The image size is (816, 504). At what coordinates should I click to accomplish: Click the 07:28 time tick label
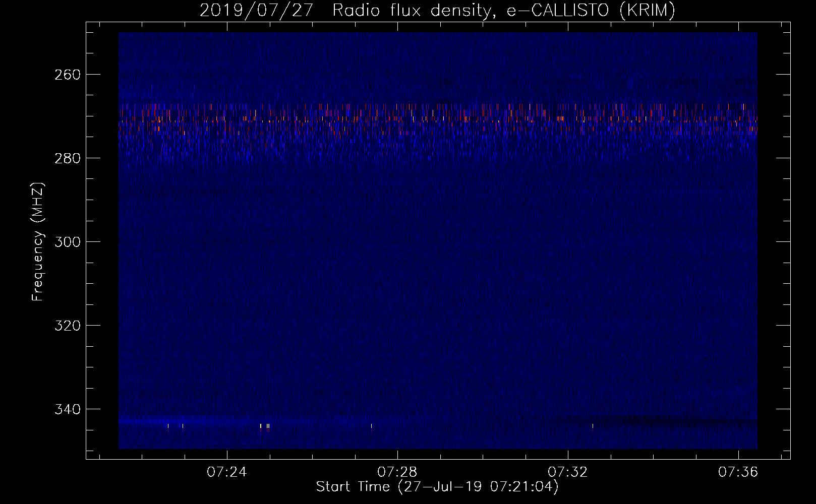[x=397, y=472]
